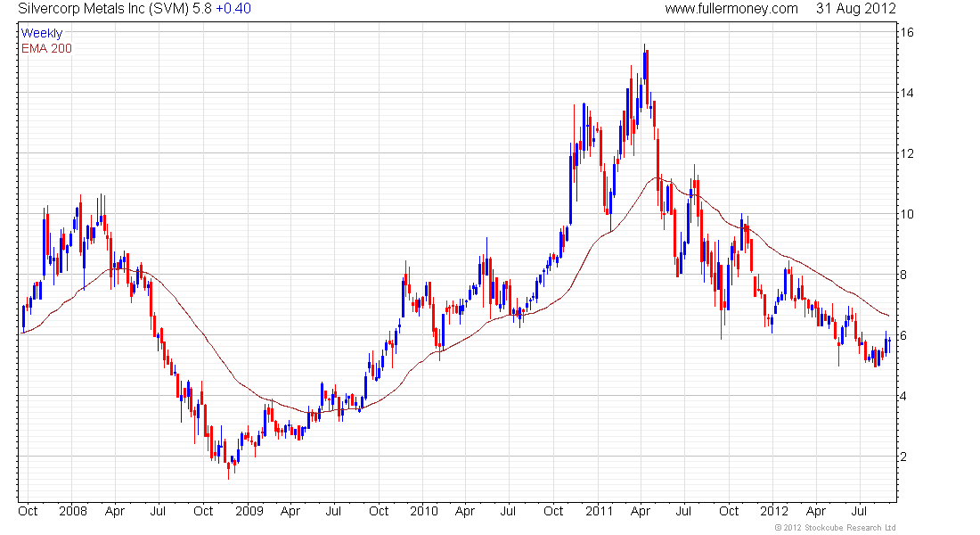
Task: Click the 31 Aug 2012 date label
Action: click(x=855, y=9)
